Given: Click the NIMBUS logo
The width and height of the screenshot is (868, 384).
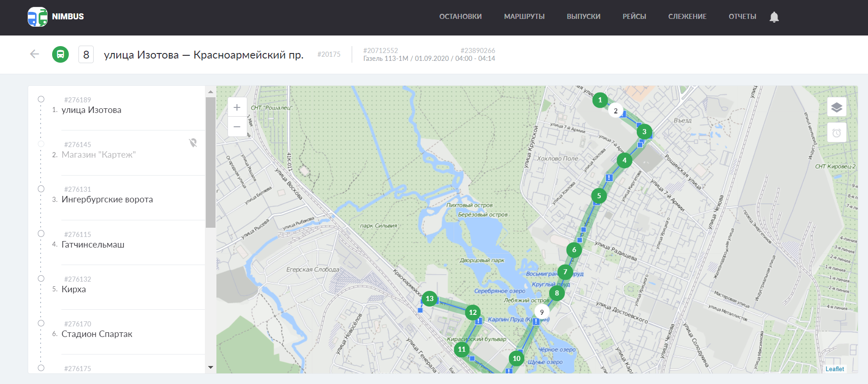Looking at the screenshot, I should (56, 17).
